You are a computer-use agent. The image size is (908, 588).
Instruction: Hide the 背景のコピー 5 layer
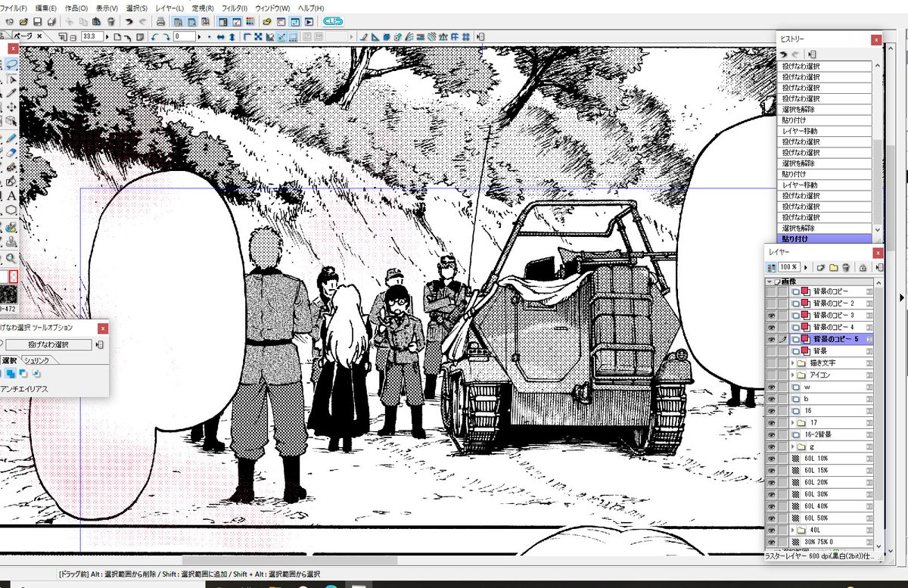click(772, 339)
